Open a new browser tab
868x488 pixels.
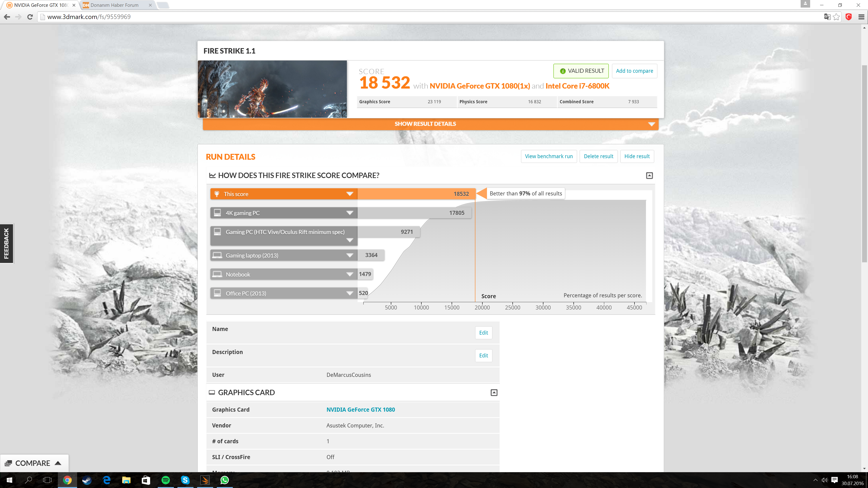163,5
